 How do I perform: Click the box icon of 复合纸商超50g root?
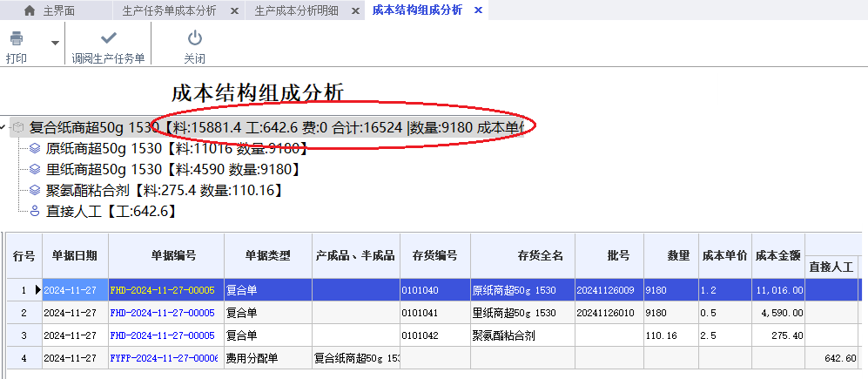coord(19,127)
